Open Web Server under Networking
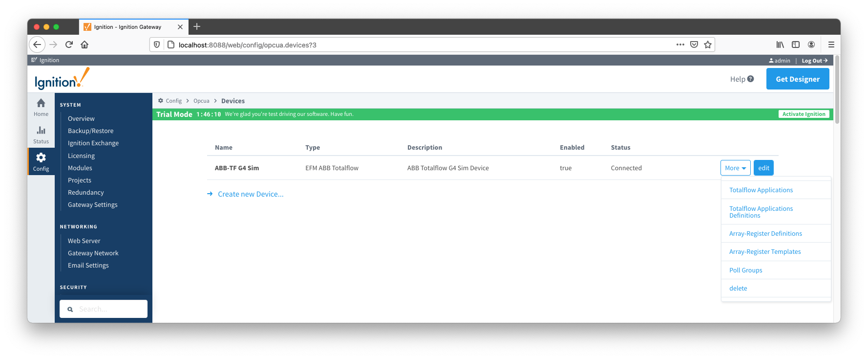Screen dimensions: 868x359 84,241
